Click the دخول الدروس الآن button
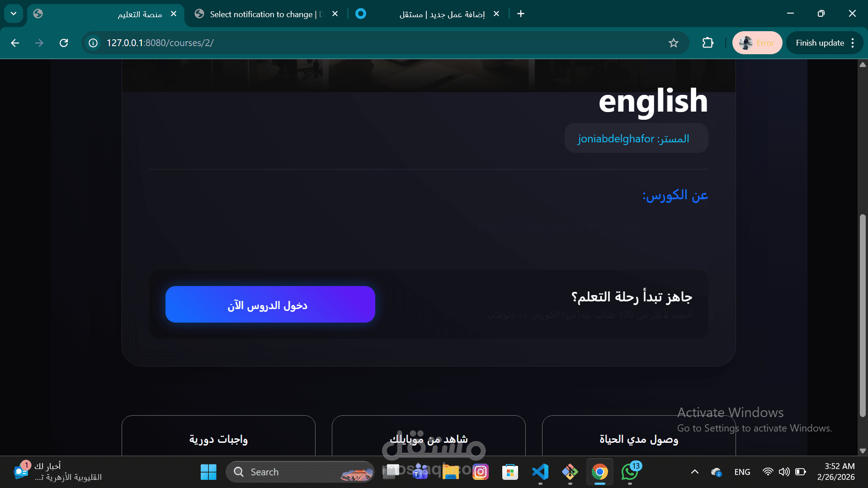The width and height of the screenshot is (868, 488). (x=270, y=305)
